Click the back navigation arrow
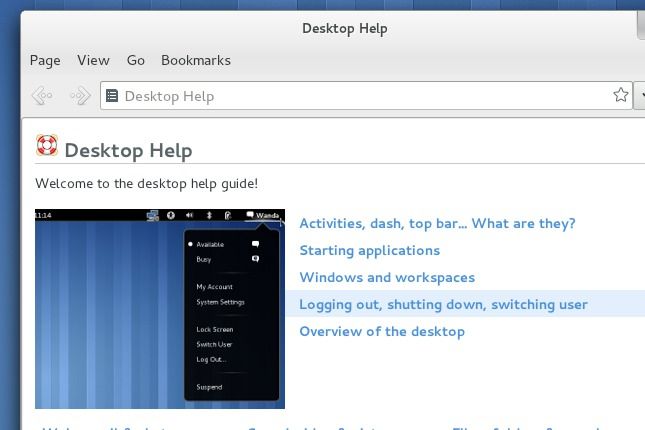 (x=42, y=96)
